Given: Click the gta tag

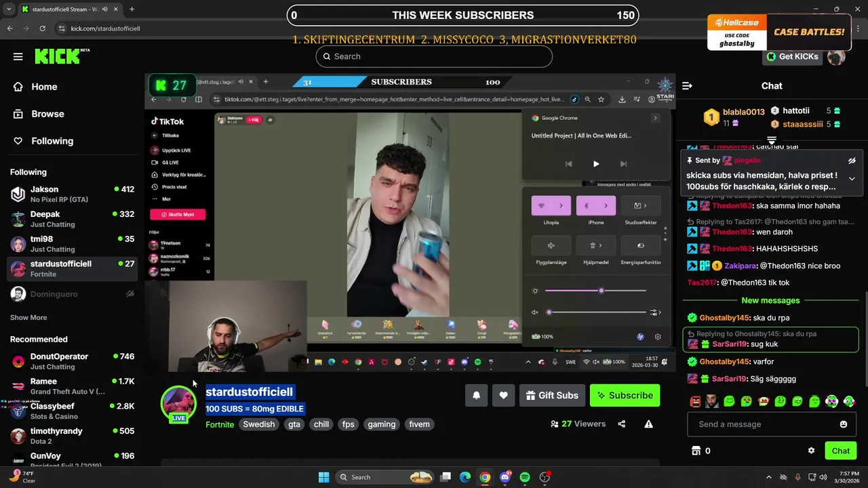Looking at the screenshot, I should click(x=294, y=424).
